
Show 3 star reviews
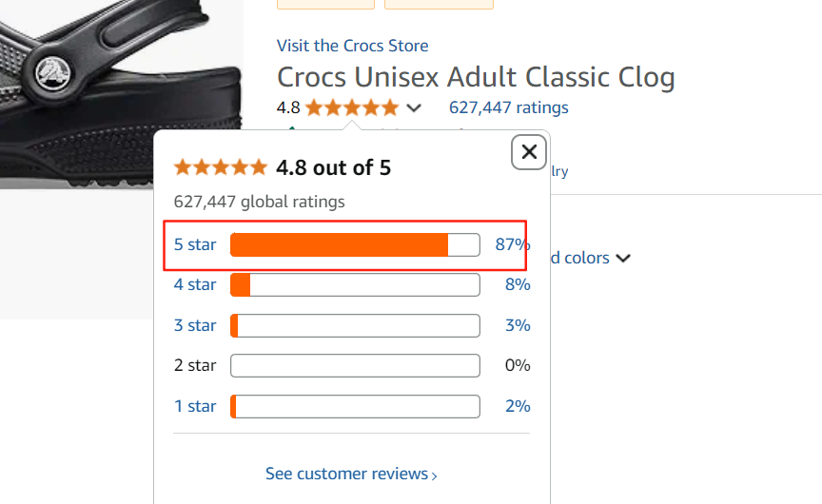pos(195,325)
